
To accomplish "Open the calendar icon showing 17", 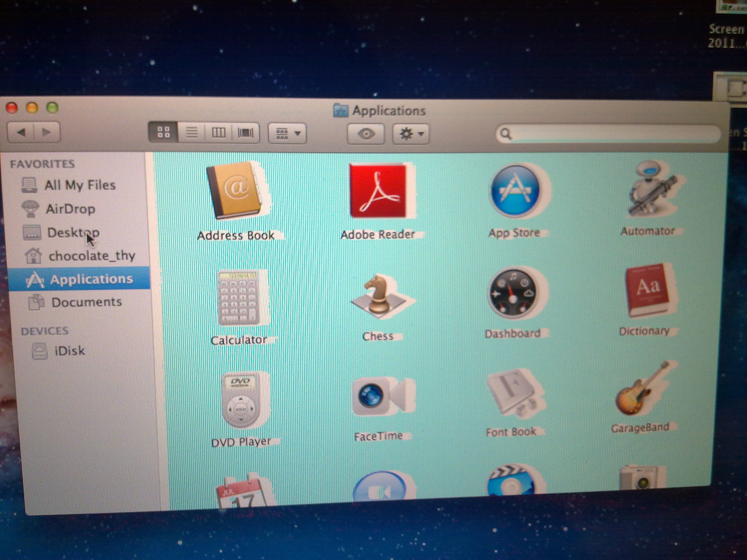I will (242, 491).
